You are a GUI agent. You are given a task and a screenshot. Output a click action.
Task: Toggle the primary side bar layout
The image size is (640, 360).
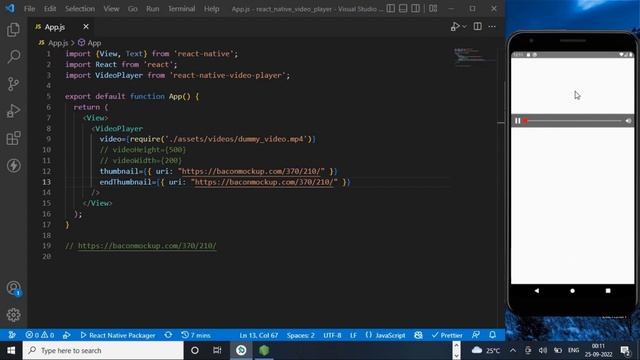coord(391,8)
